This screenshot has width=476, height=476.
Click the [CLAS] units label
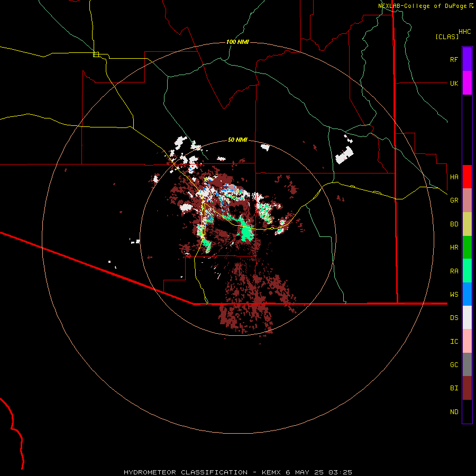point(447,36)
